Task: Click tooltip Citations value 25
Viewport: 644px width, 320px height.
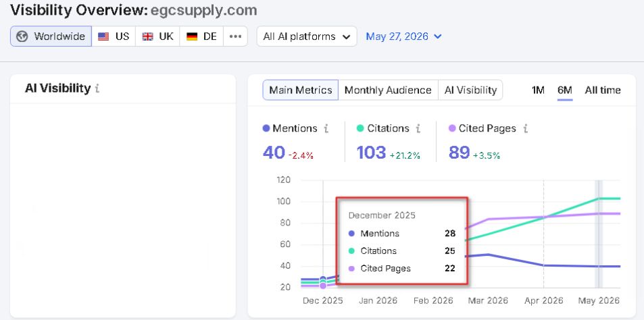Action: pyautogui.click(x=450, y=251)
